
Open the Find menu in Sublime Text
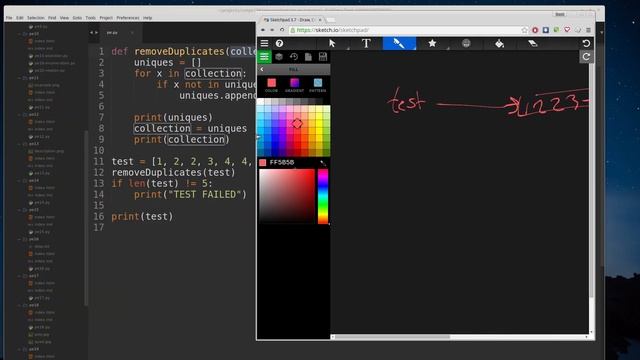(x=52, y=18)
